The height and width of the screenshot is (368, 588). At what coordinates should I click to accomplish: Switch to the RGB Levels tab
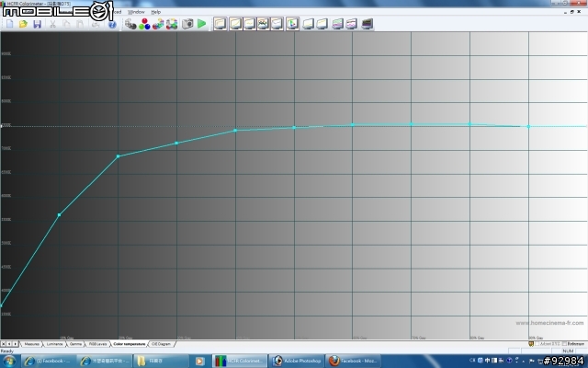tap(98, 344)
